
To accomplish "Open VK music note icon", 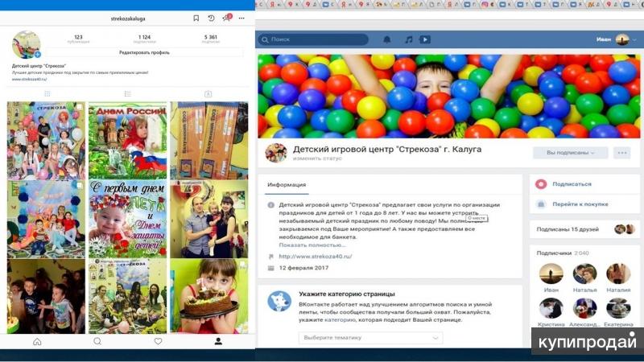I will tap(409, 39).
